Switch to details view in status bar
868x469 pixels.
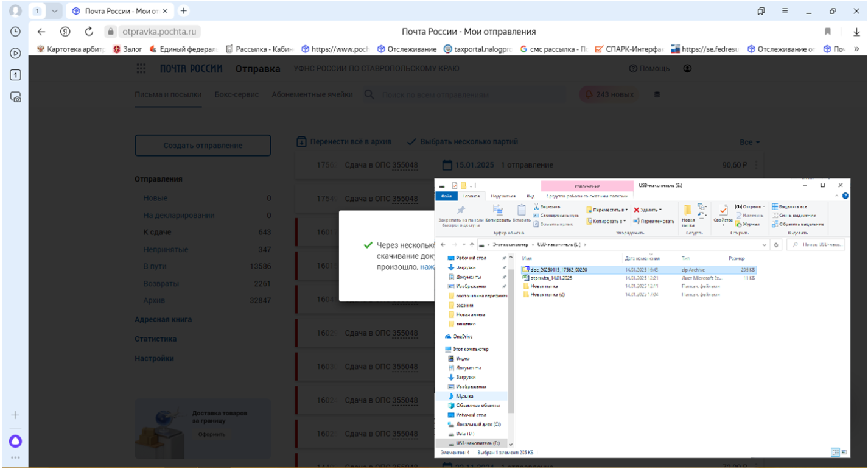pos(835,452)
